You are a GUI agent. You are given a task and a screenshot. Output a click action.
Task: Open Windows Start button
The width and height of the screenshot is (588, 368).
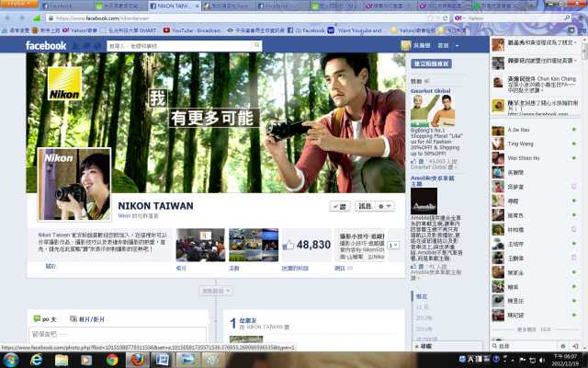point(11,360)
